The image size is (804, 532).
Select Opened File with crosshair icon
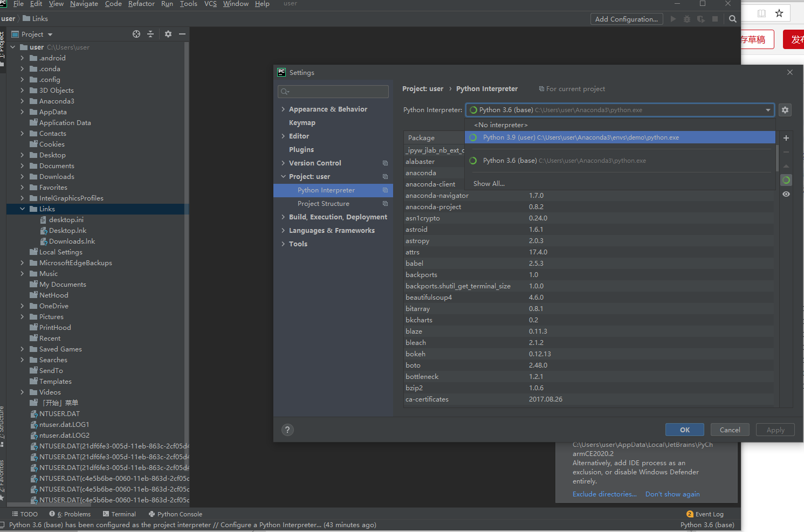click(x=136, y=33)
